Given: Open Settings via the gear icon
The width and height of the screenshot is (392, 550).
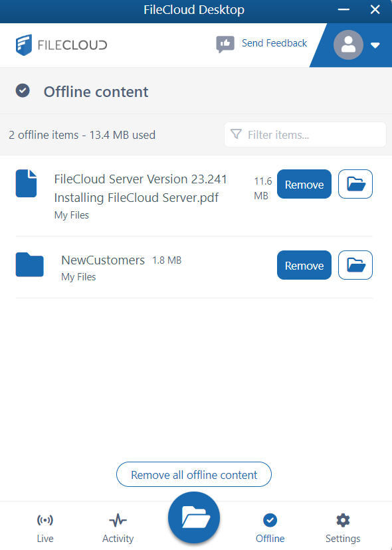Looking at the screenshot, I should (x=342, y=520).
